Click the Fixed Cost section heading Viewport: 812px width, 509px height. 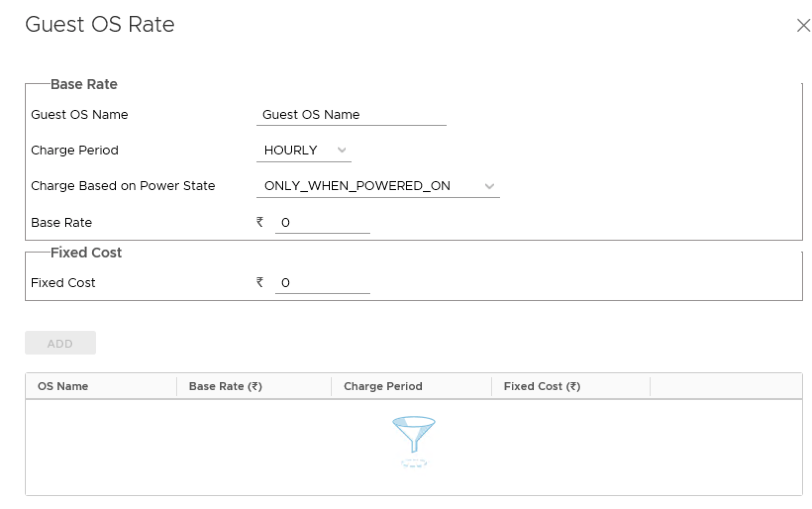click(x=86, y=253)
